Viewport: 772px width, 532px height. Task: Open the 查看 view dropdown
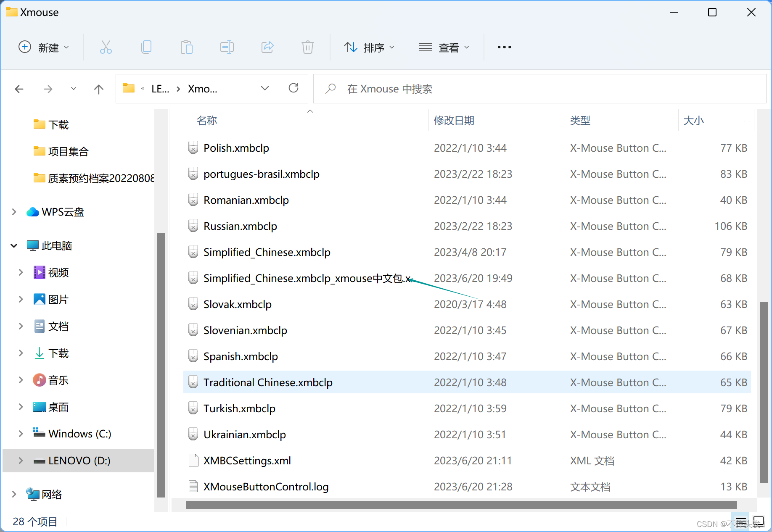pyautogui.click(x=444, y=47)
